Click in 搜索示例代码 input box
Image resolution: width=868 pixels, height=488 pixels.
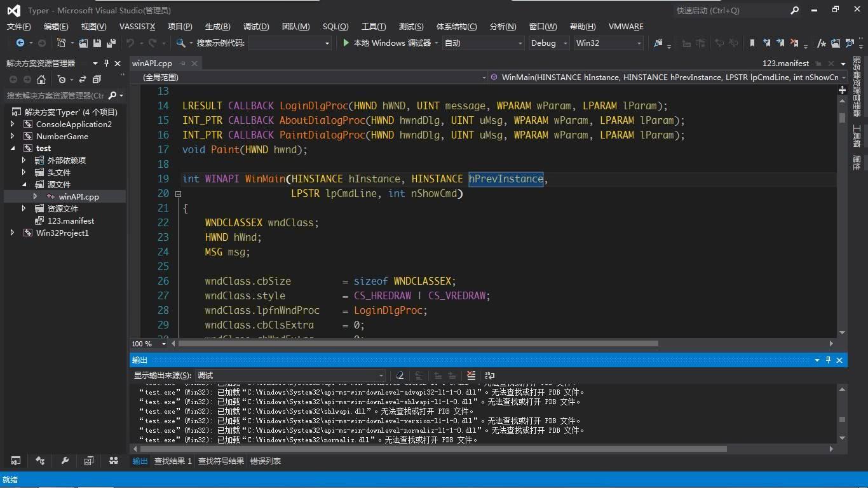tap(290, 43)
